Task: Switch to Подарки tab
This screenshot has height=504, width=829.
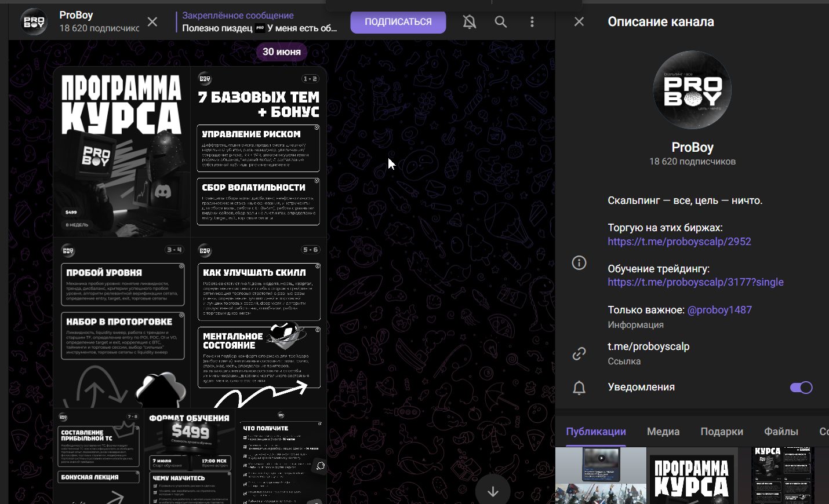Action: (722, 432)
